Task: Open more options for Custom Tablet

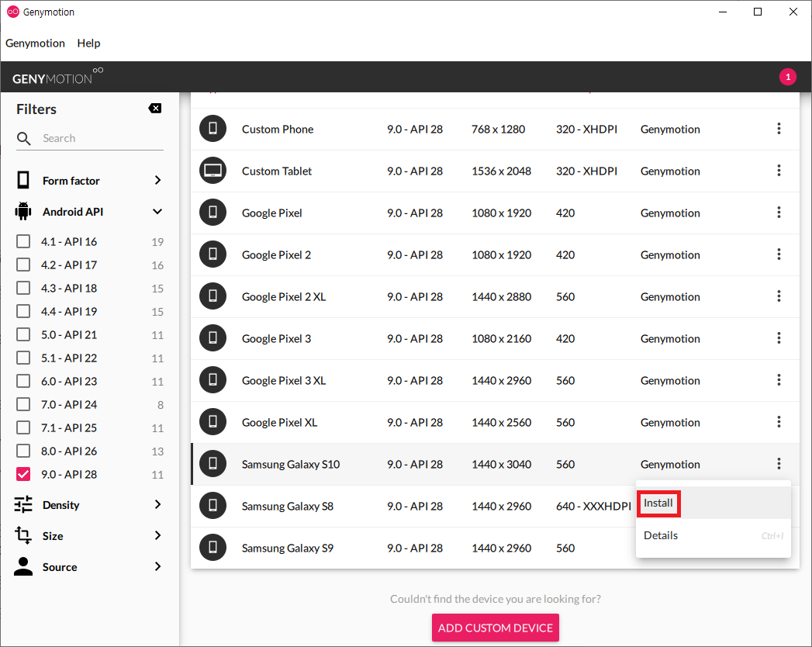Action: click(779, 171)
